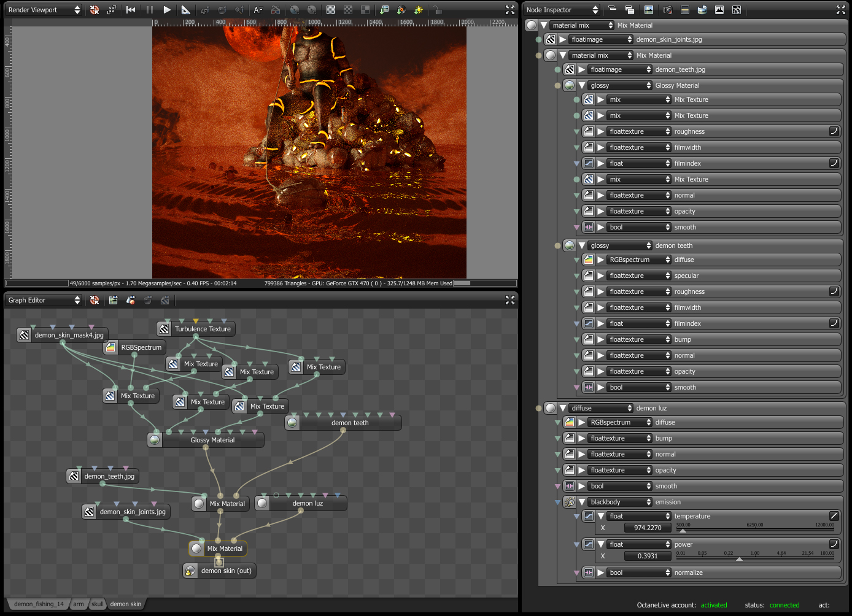Screen dimensions: 852x616
Task: Toggle the temperature slider mode button
Action: [x=834, y=516]
